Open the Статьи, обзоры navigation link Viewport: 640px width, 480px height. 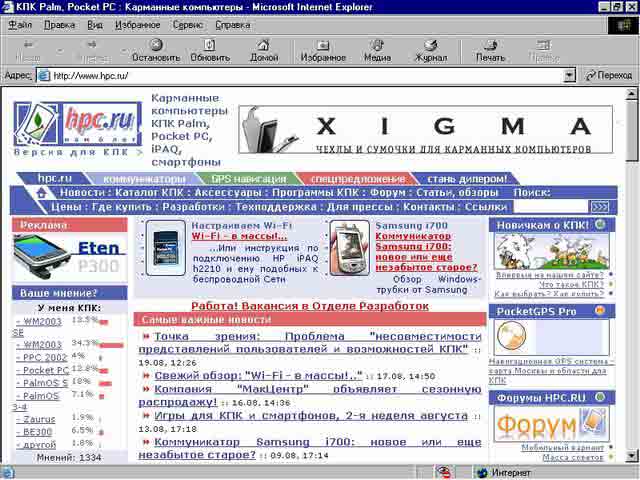457,193
